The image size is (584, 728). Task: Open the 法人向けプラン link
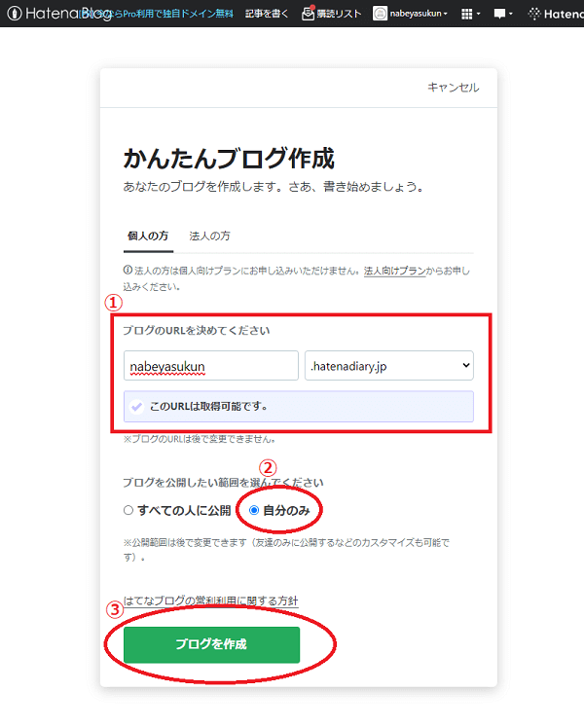[x=394, y=271]
